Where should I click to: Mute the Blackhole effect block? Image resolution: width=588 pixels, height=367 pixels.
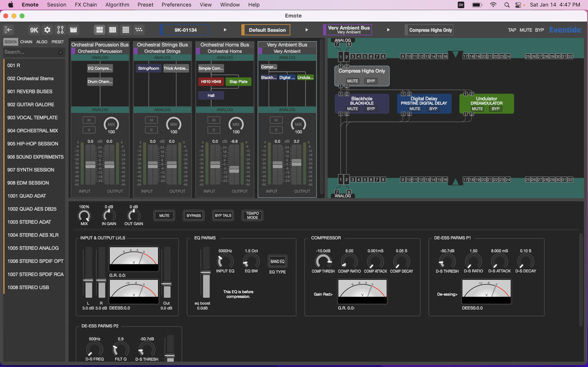coord(353,109)
